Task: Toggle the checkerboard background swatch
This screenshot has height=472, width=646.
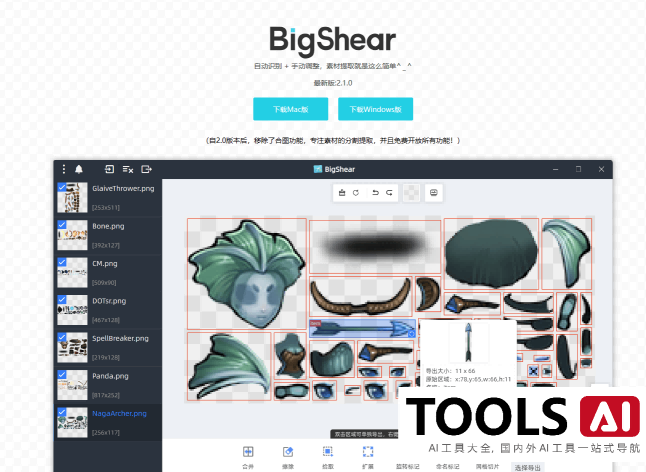Action: tap(411, 193)
